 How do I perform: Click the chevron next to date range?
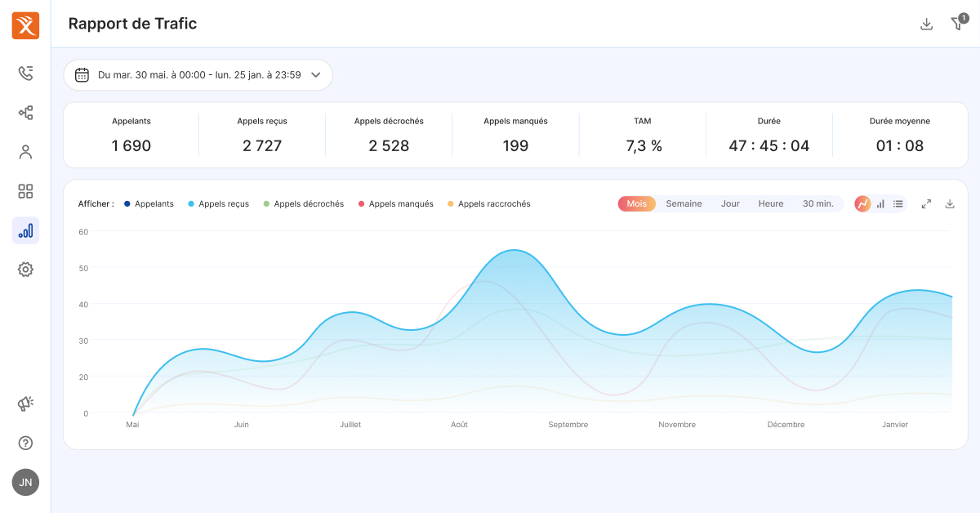click(x=316, y=74)
